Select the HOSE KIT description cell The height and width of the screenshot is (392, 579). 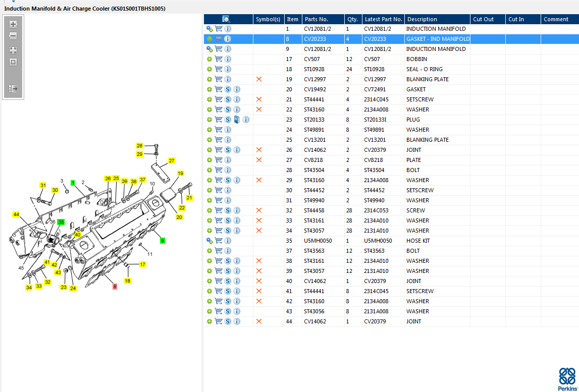click(418, 241)
